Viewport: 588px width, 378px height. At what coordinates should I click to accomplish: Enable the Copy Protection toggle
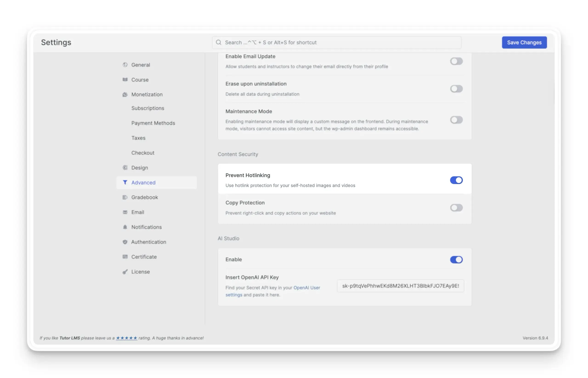pyautogui.click(x=456, y=208)
